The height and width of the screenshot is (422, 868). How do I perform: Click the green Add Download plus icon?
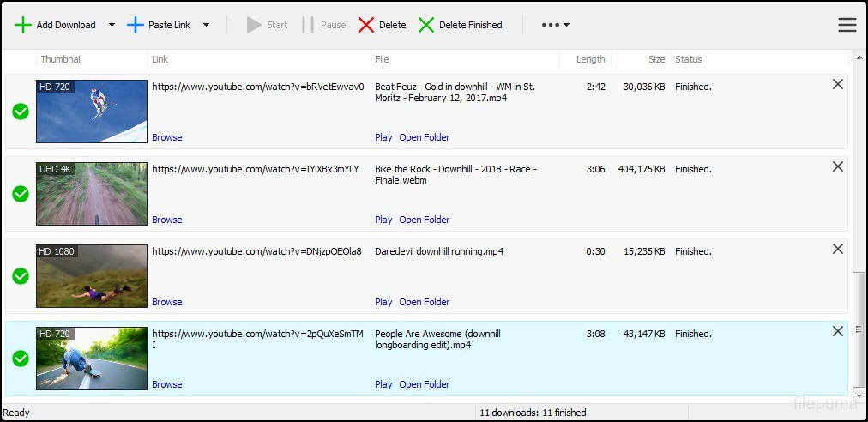point(23,25)
